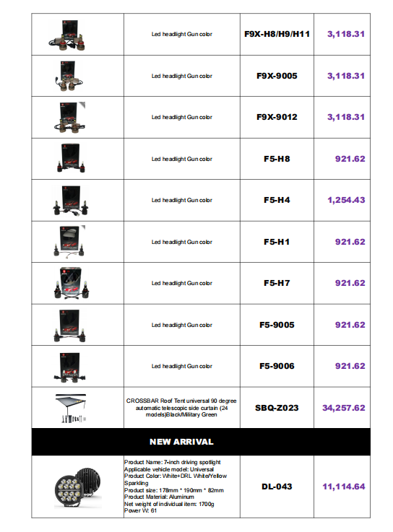Image resolution: width=393 pixels, height=532 pixels.
Task: Click the price 1,254.43
Action: tap(346, 200)
